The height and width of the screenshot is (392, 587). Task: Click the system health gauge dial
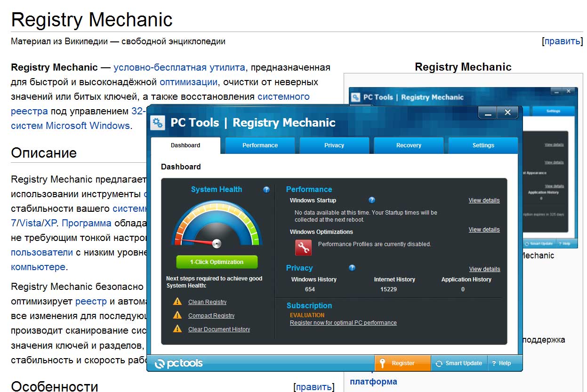point(216,224)
